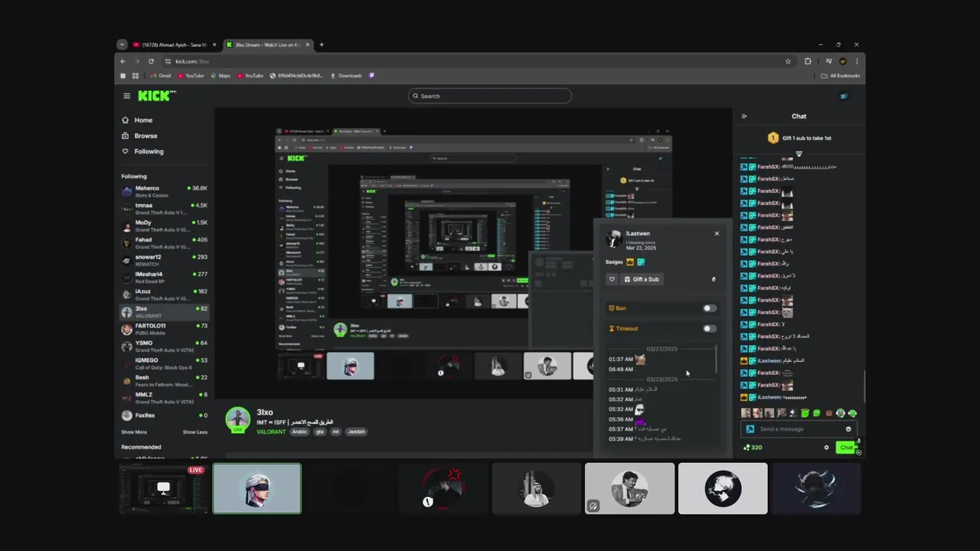Click the KICK logo
Viewport: 980px width, 551px height.
(157, 96)
